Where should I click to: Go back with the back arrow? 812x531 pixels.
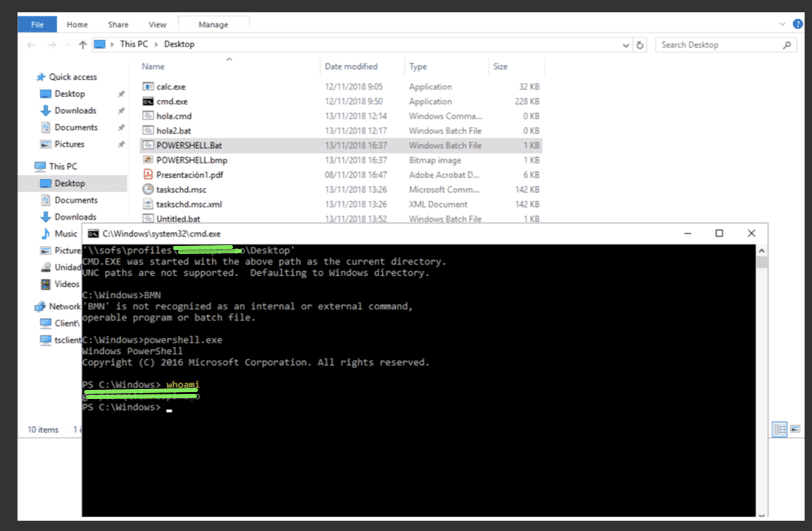31,45
